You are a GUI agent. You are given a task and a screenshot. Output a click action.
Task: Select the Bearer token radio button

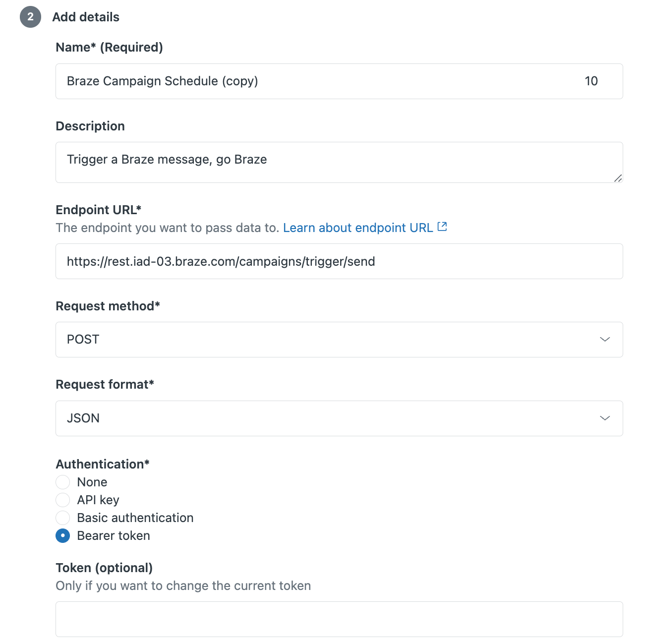pyautogui.click(x=63, y=535)
